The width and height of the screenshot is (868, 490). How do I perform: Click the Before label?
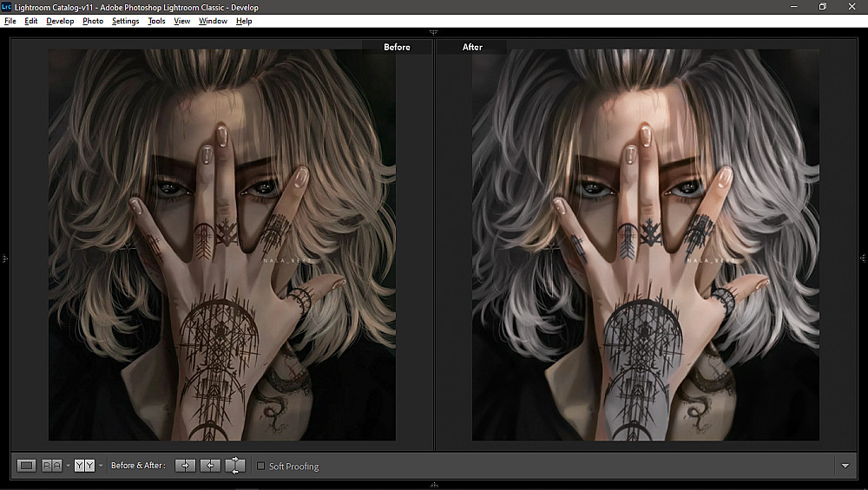click(x=397, y=47)
